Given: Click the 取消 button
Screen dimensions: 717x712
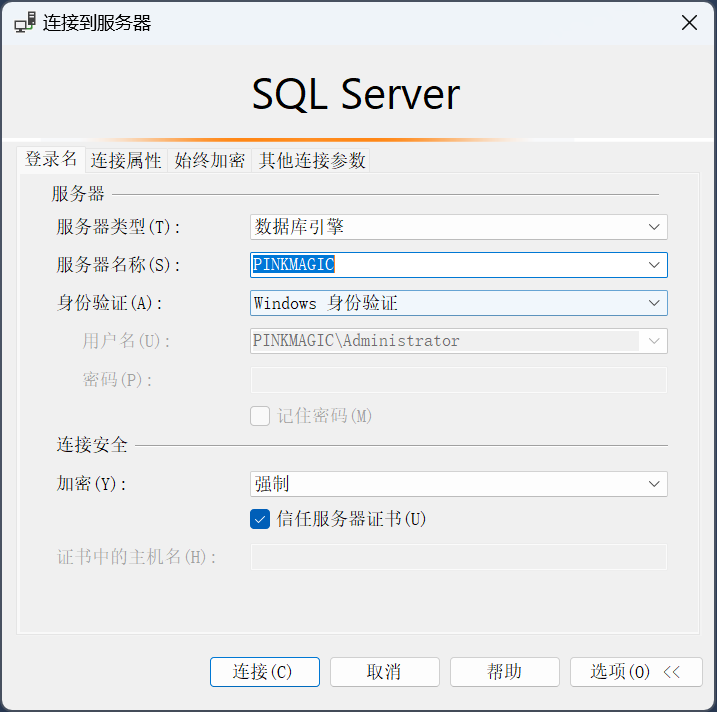Looking at the screenshot, I should coord(385,672).
